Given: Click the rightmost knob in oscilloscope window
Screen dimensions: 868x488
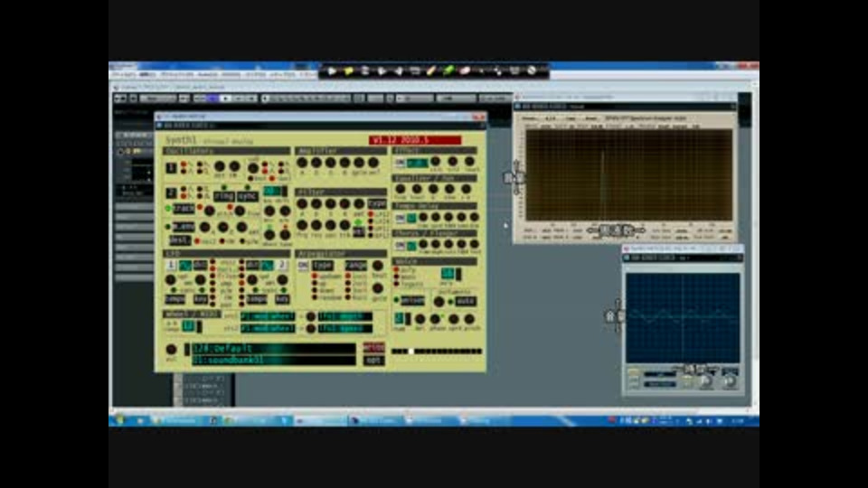Looking at the screenshot, I should click(x=731, y=380).
